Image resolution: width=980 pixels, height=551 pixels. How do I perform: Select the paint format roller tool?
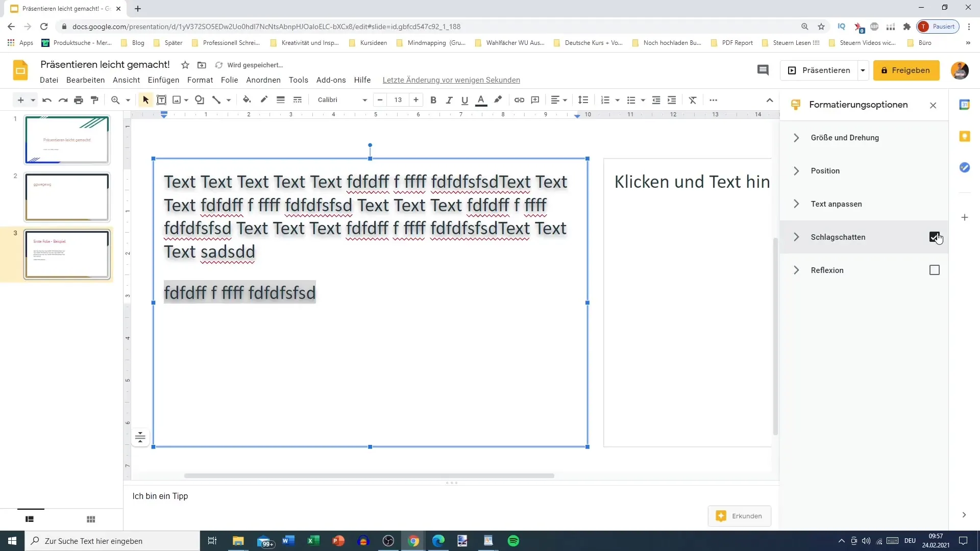(94, 100)
